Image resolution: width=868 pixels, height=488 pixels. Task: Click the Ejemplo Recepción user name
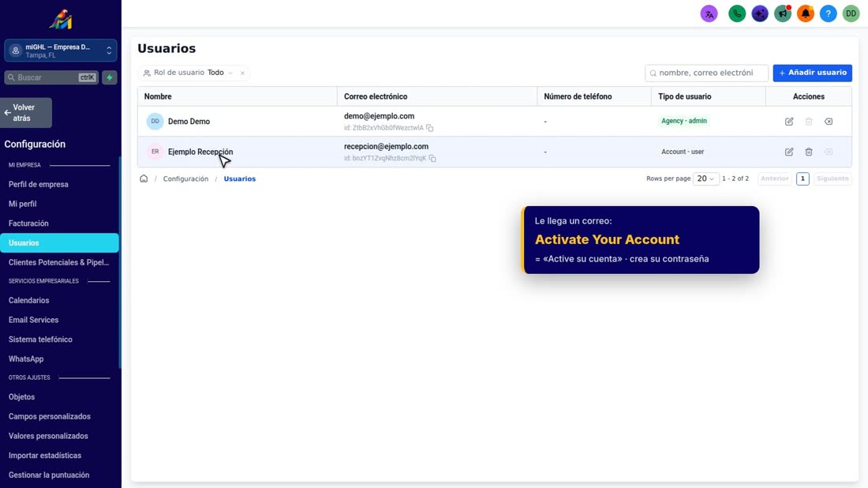200,152
